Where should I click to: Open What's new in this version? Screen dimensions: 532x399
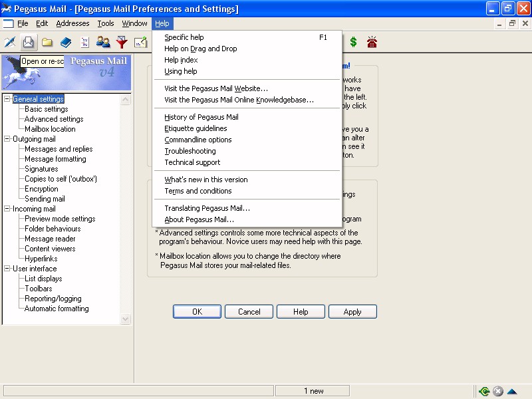(x=247, y=180)
